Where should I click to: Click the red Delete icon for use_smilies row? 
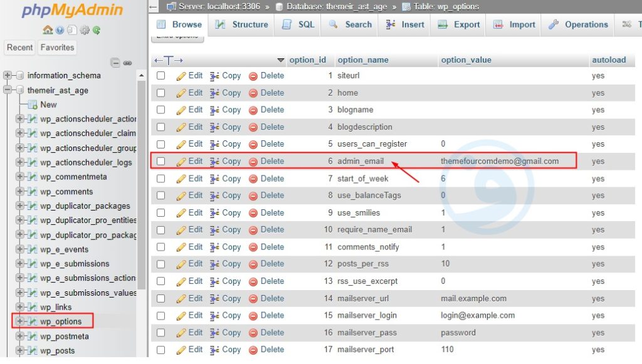tap(253, 214)
